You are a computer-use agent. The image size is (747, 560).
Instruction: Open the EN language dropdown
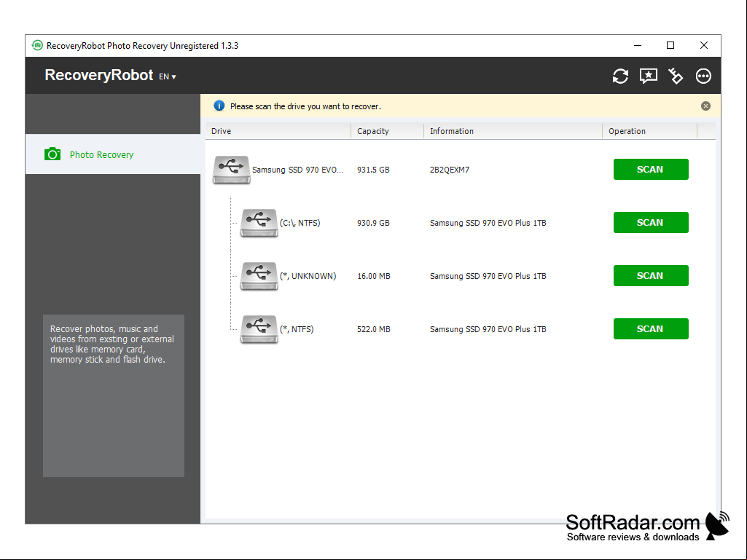(x=167, y=76)
